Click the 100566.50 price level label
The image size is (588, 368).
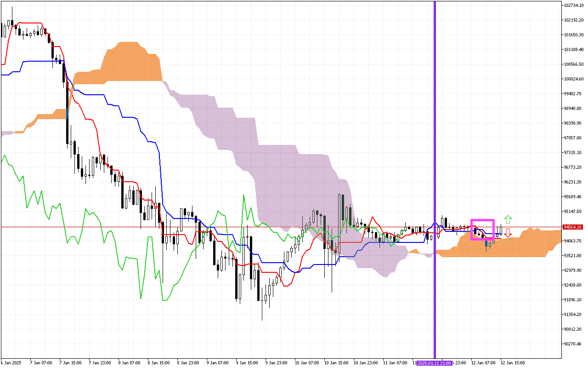(x=573, y=64)
